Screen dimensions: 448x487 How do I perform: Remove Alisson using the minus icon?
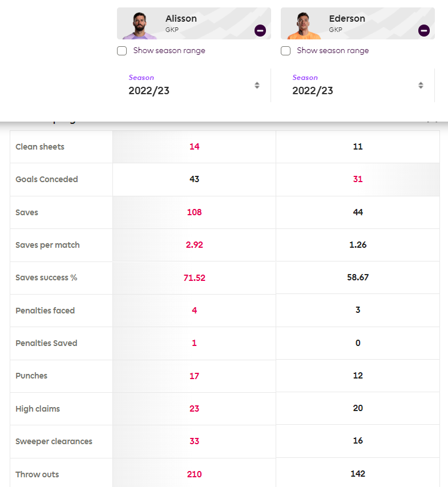(x=260, y=30)
